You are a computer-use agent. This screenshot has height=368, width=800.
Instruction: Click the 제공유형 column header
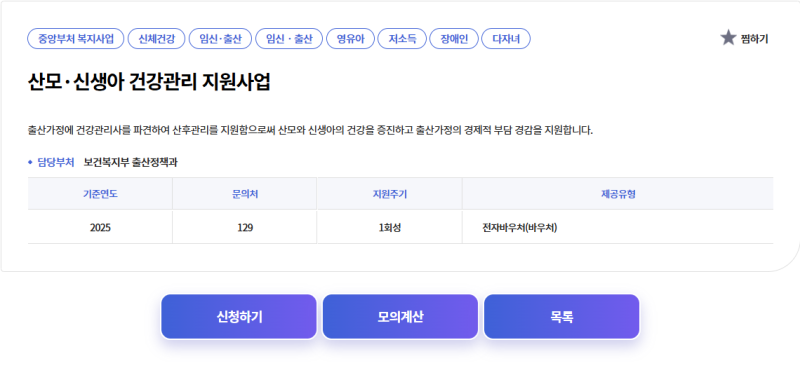(618, 194)
